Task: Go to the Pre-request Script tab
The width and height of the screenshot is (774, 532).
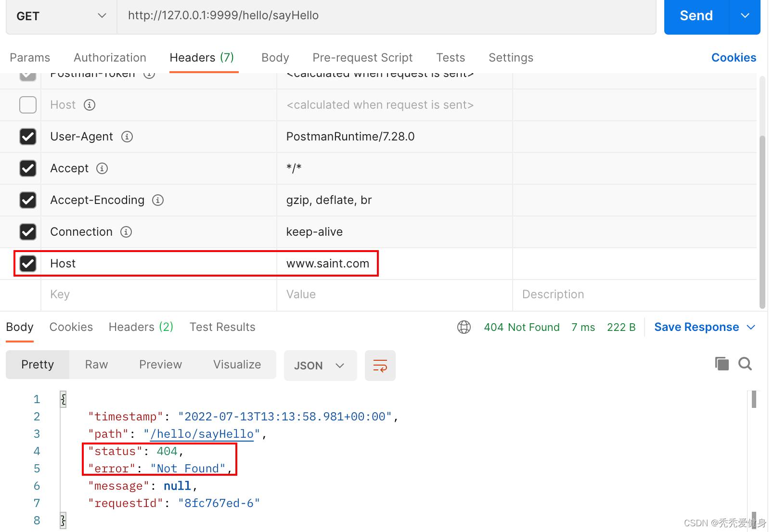Action: tap(362, 58)
